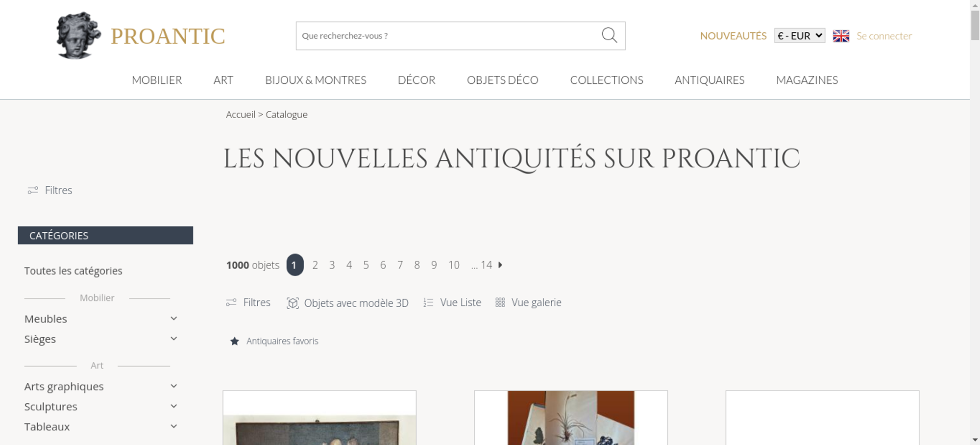Open the BIJOUX & MONTRES menu
Image resolution: width=980 pixels, height=445 pixels.
tap(316, 80)
